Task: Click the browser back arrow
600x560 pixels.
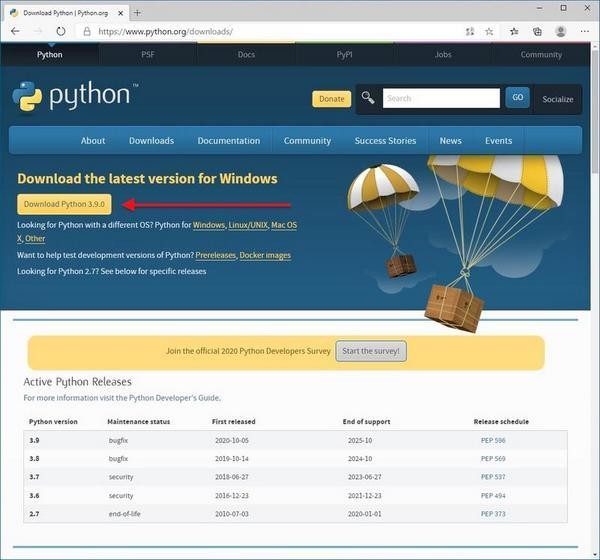Action: click(x=15, y=31)
